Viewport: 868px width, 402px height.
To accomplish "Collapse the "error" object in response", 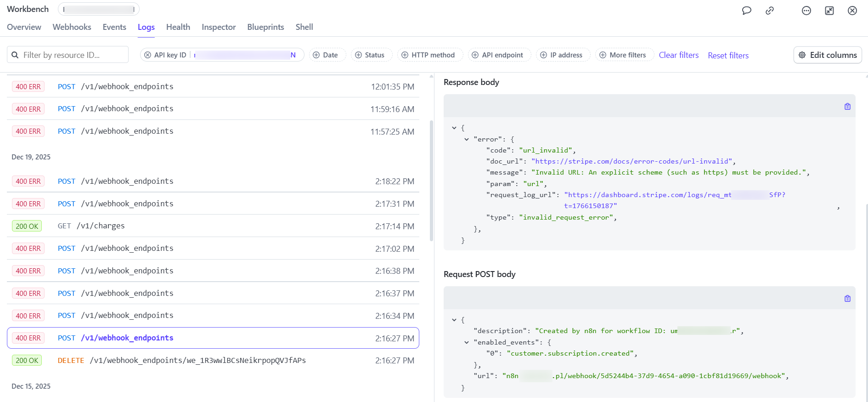I will tap(467, 139).
